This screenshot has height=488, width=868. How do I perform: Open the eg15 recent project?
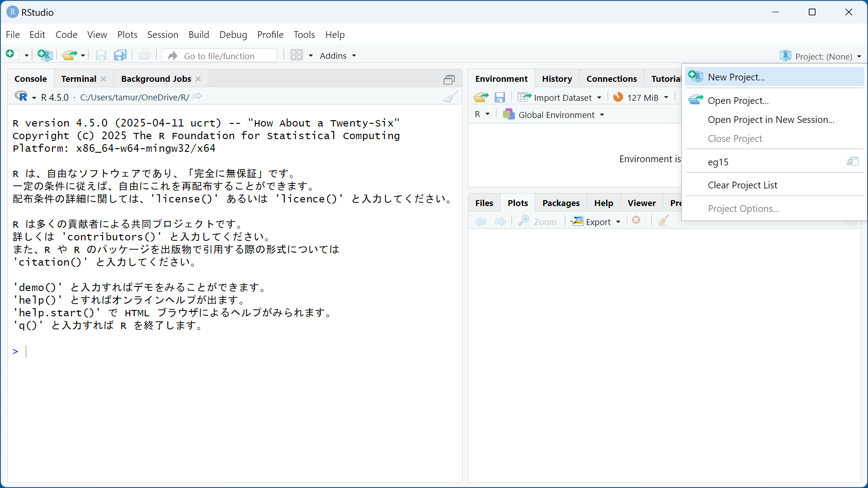click(x=718, y=162)
